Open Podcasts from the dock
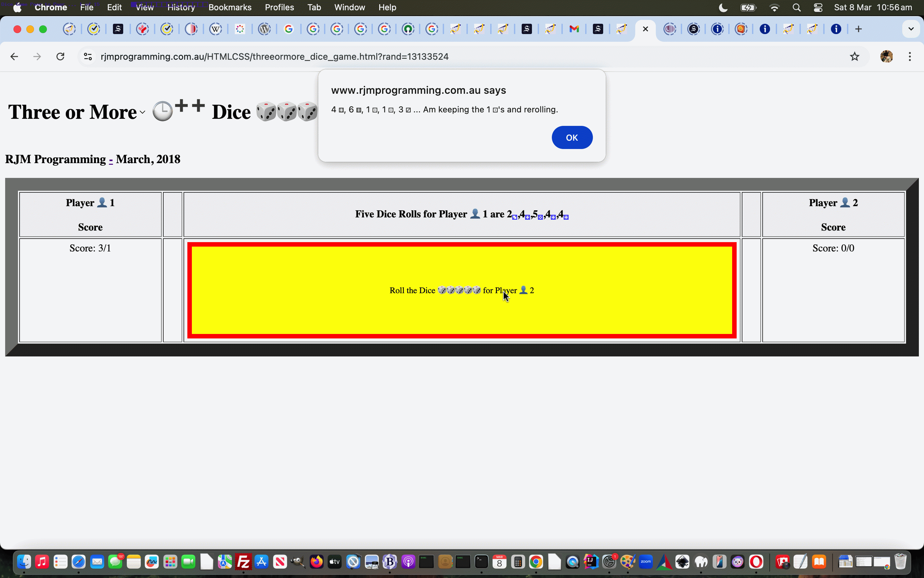924x578 pixels. pyautogui.click(x=408, y=562)
